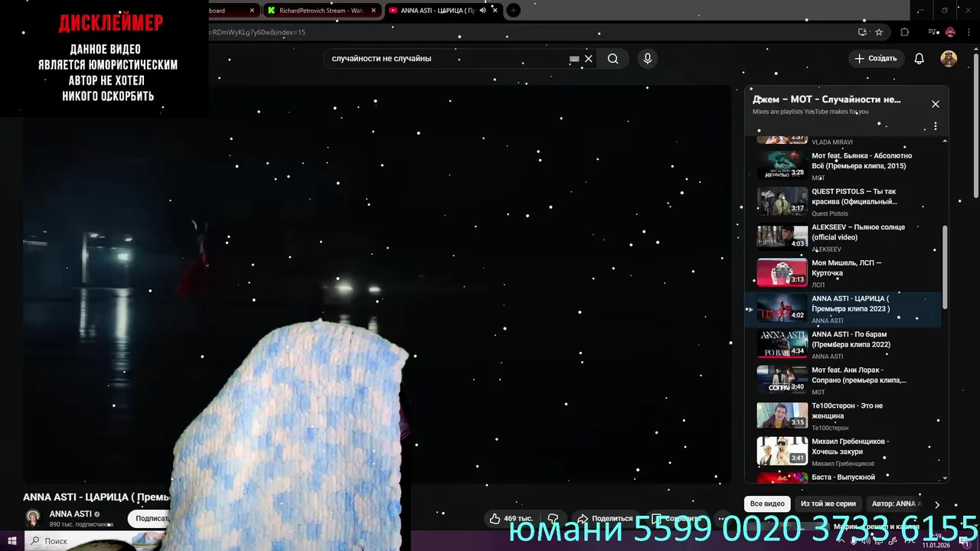Viewport: 980px width, 551px height.
Task: Like the video with 469 тыс. button
Action: pos(511,519)
